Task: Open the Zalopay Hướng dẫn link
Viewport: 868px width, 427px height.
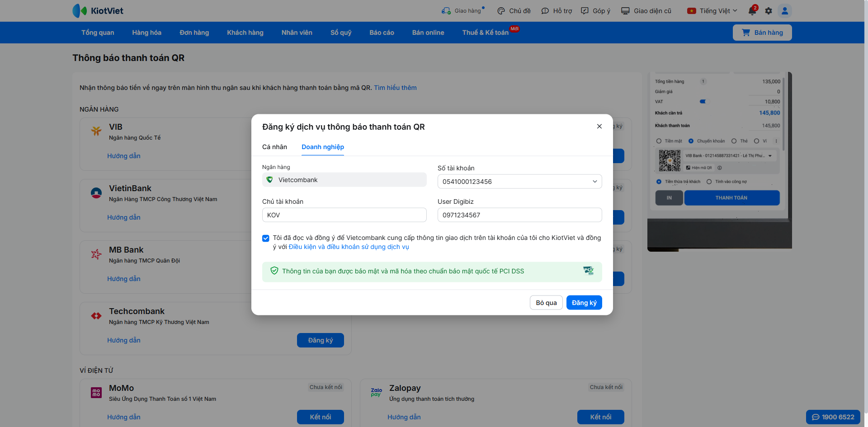Action: pos(404,417)
